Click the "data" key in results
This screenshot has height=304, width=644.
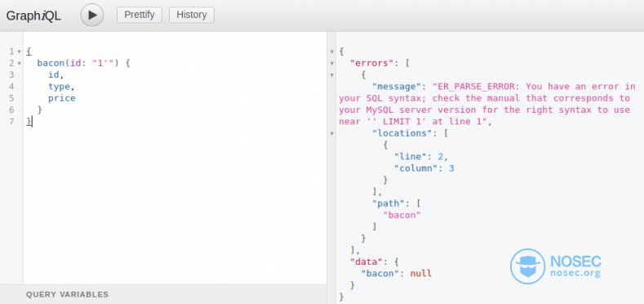[x=366, y=262]
